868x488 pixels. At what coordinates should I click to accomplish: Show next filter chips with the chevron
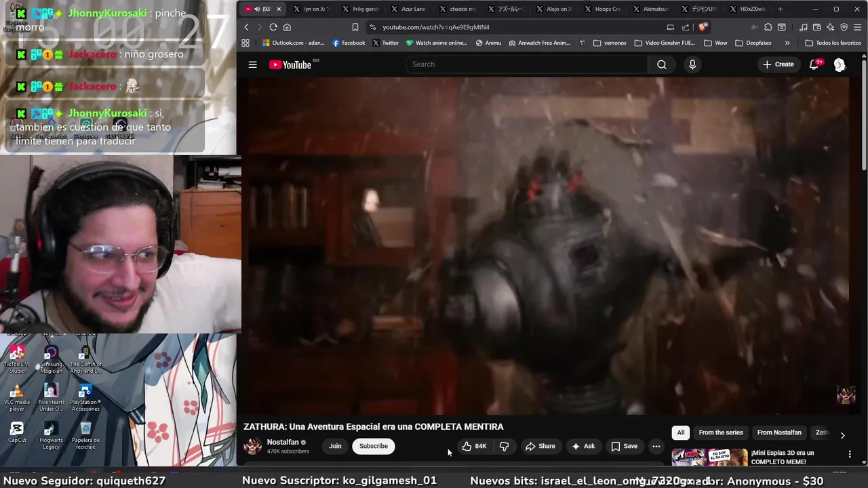pos(842,435)
